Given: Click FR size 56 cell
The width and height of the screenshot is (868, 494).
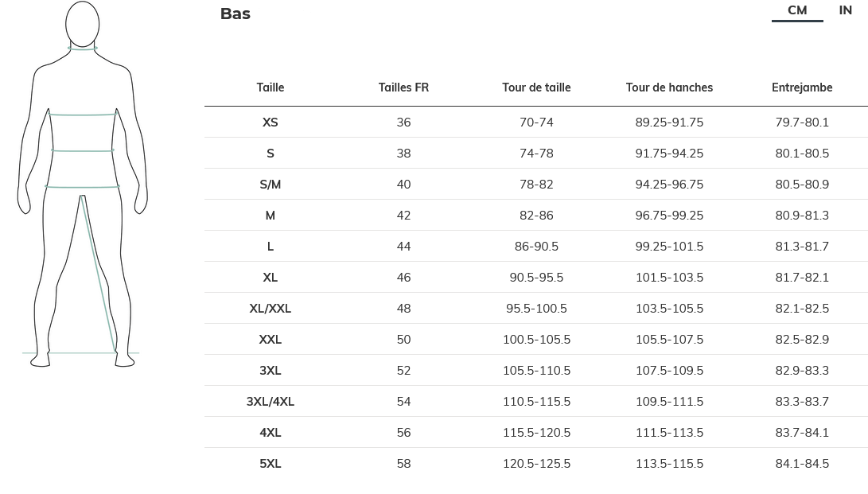Looking at the screenshot, I should tap(403, 433).
